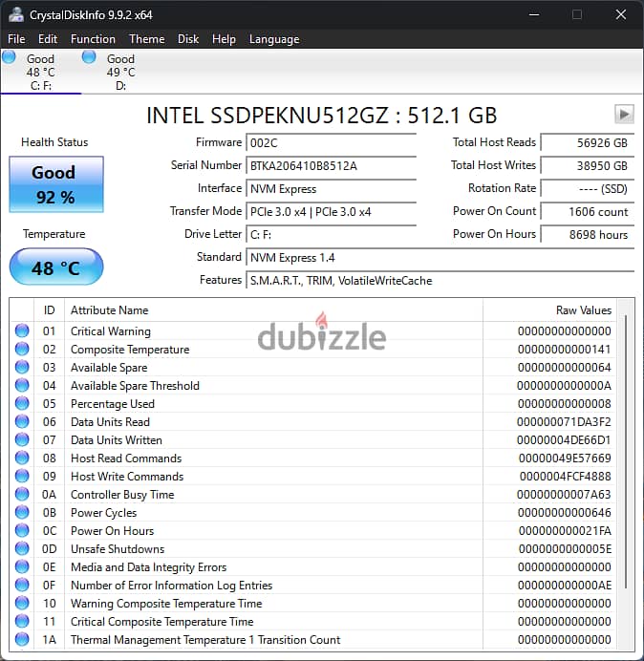
Task: Open the Theme menu
Action: click(x=147, y=39)
